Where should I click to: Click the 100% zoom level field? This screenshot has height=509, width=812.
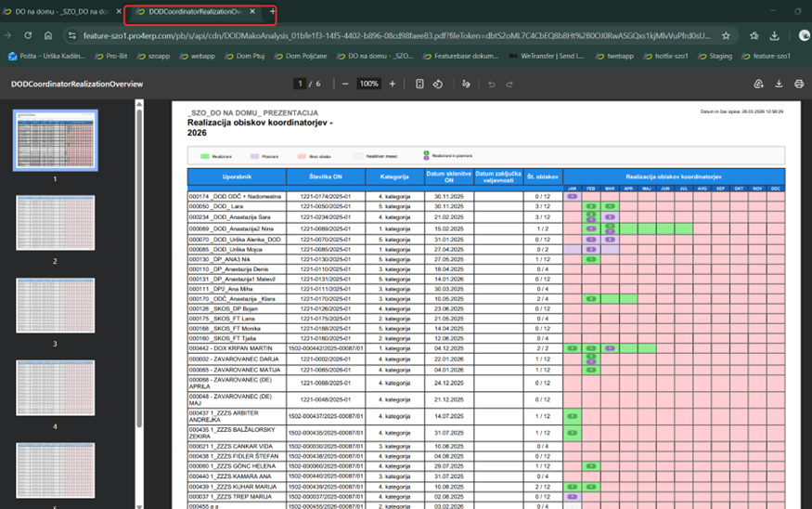(368, 84)
